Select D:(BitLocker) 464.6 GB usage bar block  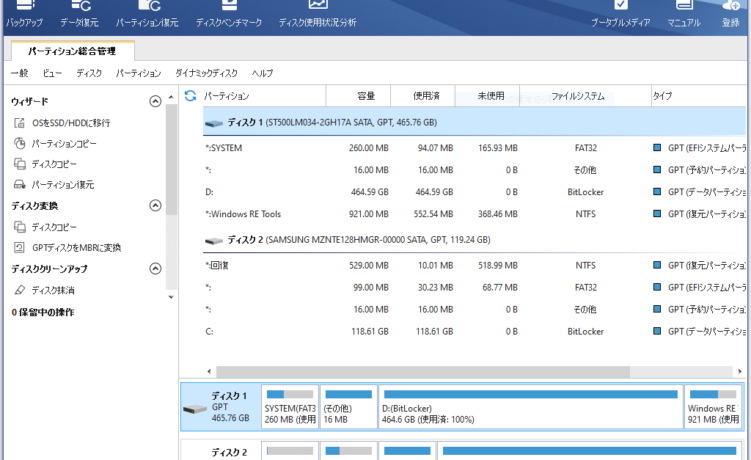(x=531, y=407)
